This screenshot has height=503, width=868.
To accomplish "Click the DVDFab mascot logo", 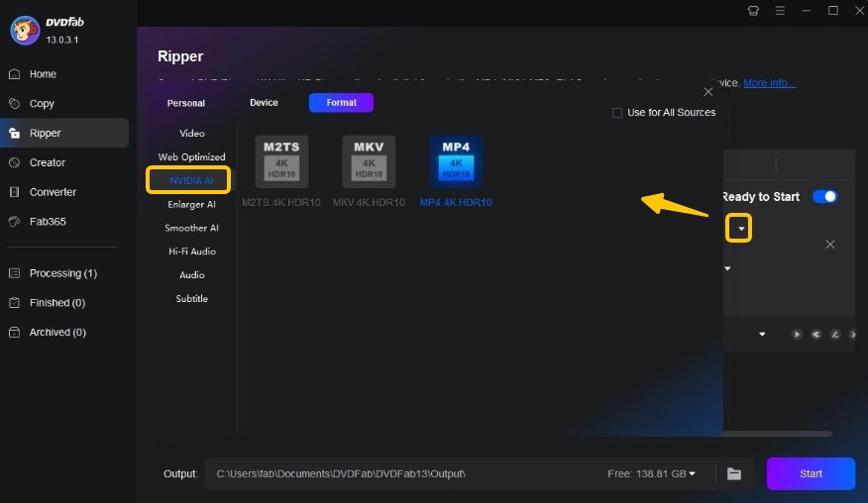I will pos(25,30).
